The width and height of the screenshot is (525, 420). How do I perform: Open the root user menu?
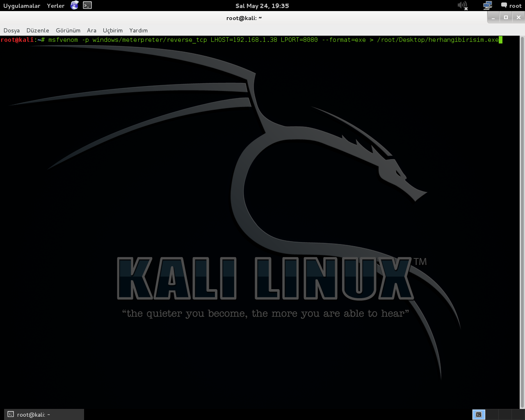(511, 6)
